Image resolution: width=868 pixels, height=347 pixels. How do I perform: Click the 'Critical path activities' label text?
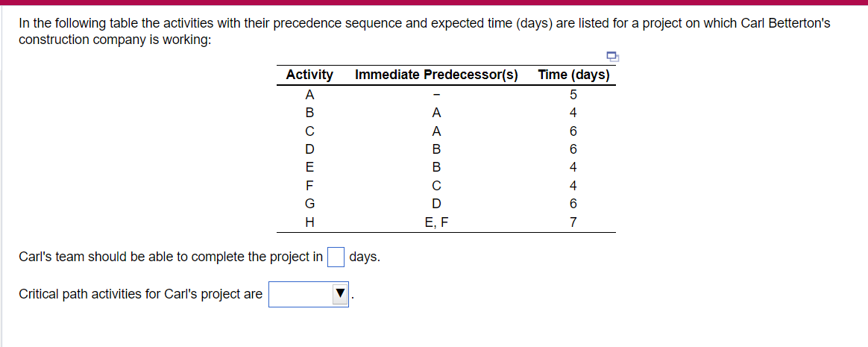coord(140,294)
